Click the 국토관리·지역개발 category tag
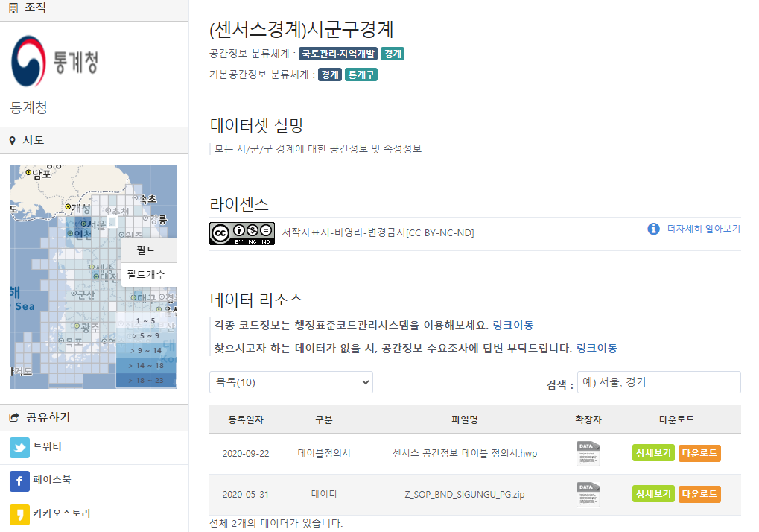 click(338, 54)
